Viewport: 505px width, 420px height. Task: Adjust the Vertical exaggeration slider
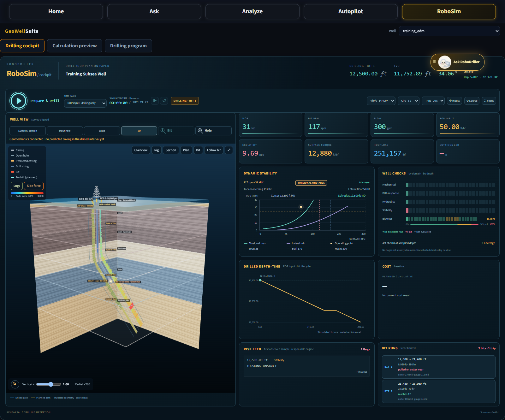pyautogui.click(x=49, y=384)
